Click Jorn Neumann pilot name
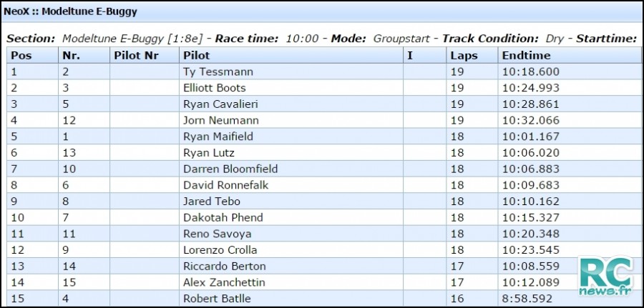 [x=221, y=120]
